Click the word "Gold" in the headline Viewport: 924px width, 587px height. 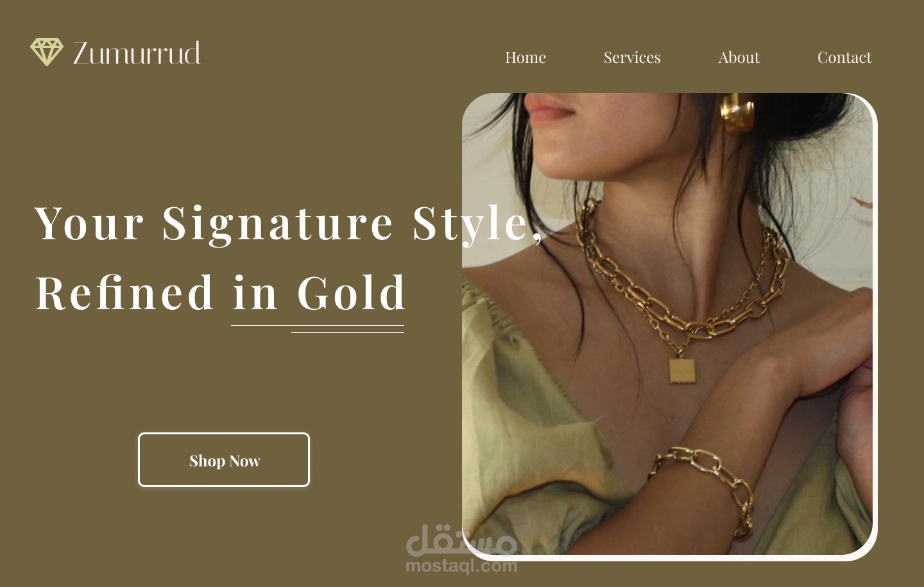(352, 293)
